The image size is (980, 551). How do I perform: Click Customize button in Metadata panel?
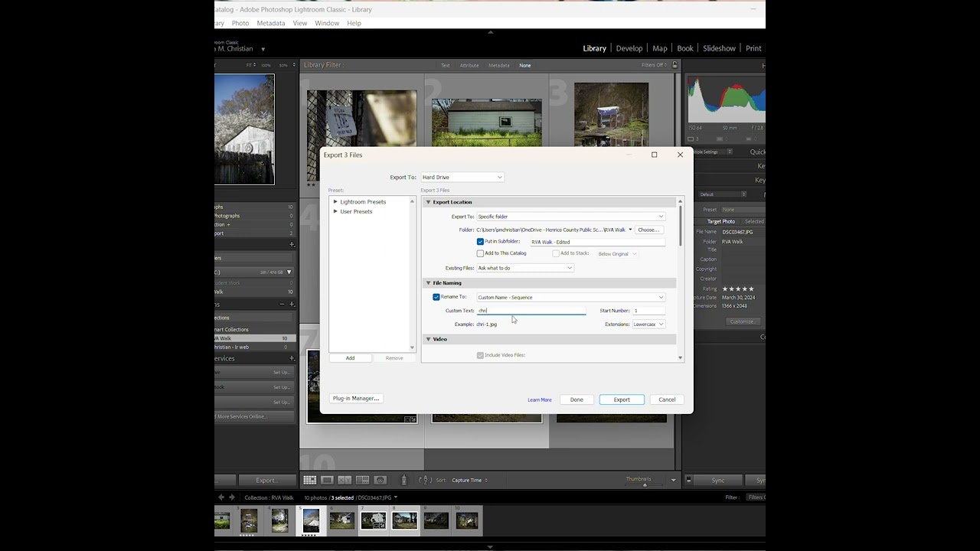[742, 321]
